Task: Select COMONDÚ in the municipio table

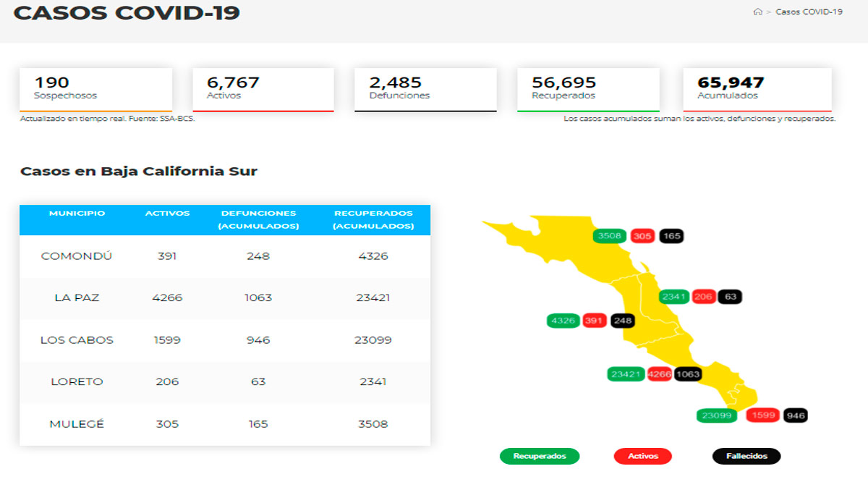Action: click(x=77, y=256)
